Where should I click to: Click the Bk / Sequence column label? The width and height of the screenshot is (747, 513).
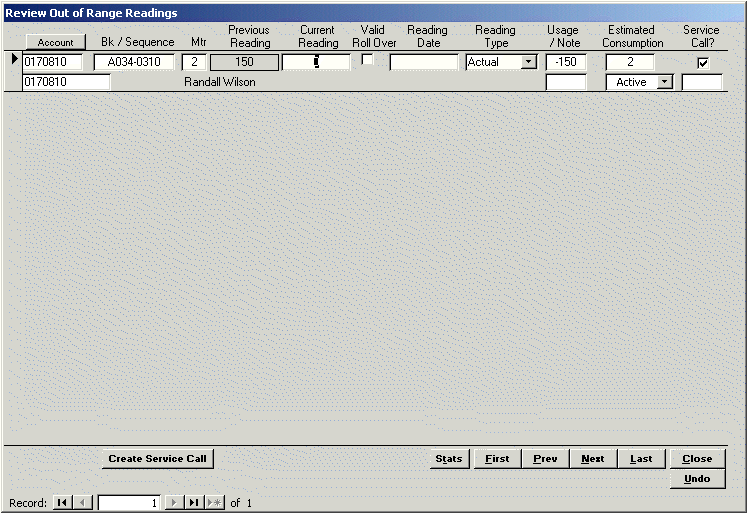click(138, 42)
